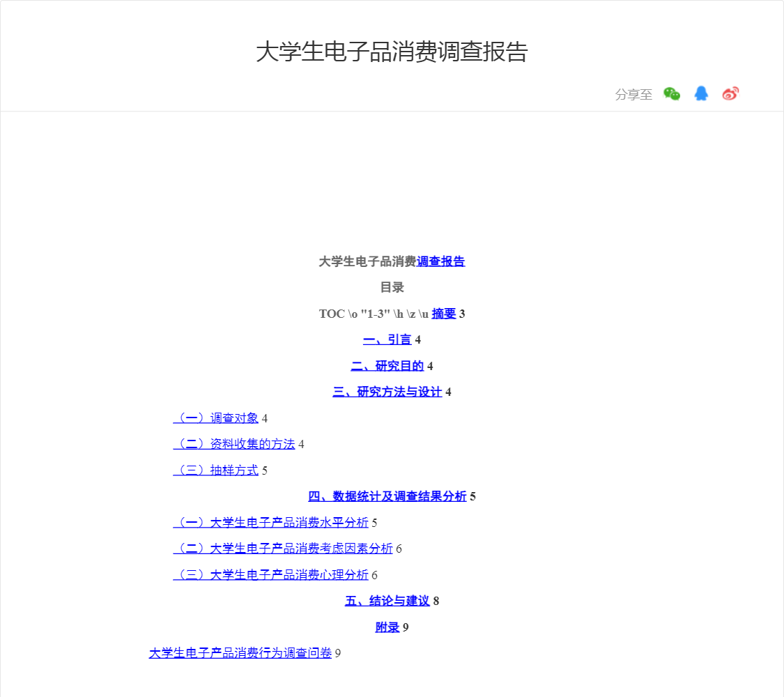Open subsection （一）调查对象

click(x=216, y=418)
